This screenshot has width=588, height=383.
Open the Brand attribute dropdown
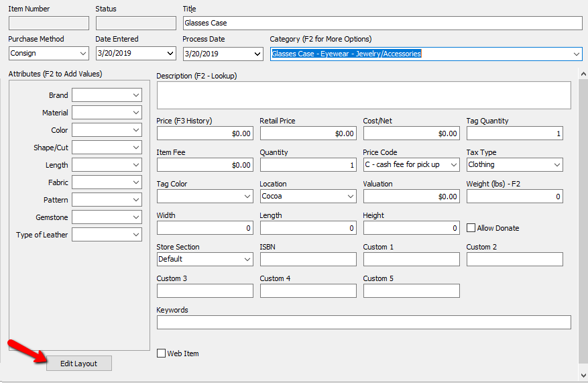point(107,95)
